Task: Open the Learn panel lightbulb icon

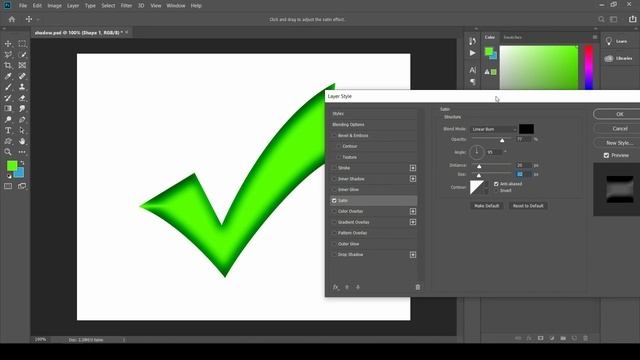Action: click(x=609, y=41)
